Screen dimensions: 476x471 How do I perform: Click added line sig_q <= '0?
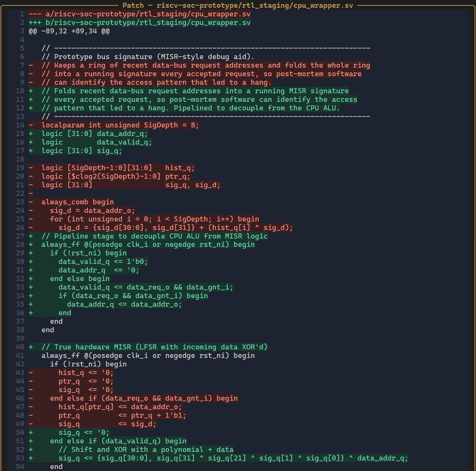coord(69,433)
